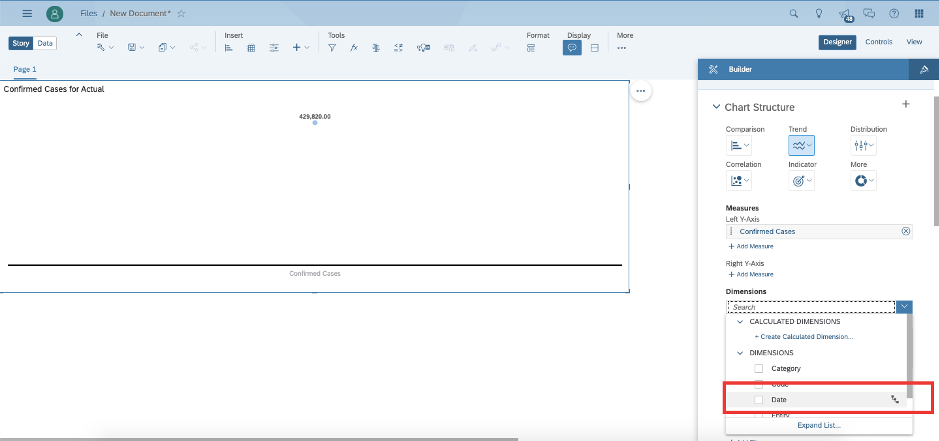Click the panel layout display icon
The image size is (939, 441).
click(x=595, y=48)
